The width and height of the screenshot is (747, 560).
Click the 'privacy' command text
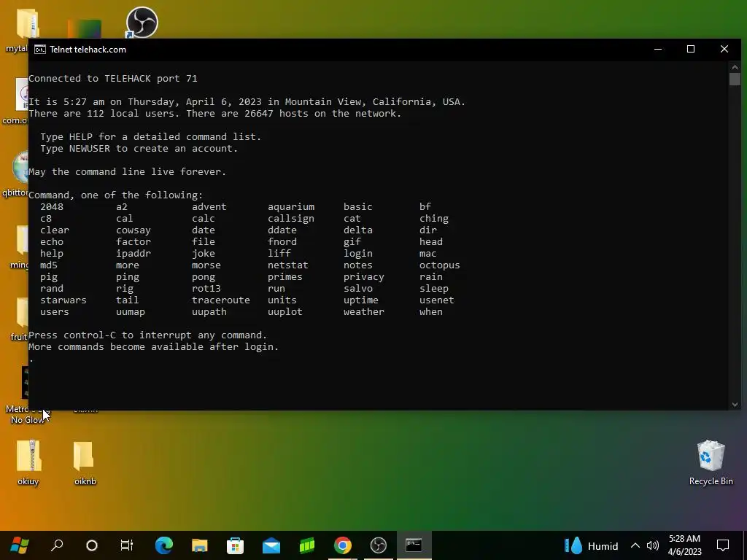click(364, 277)
